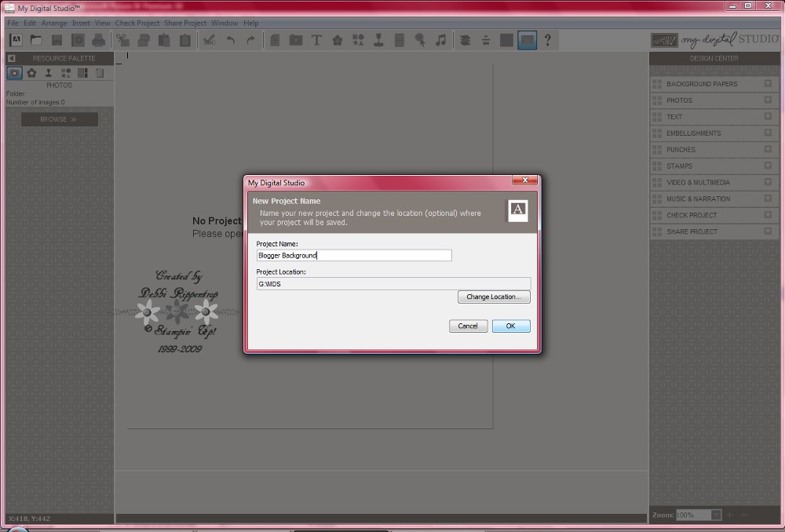Click the Add Punch shapes icon
This screenshot has width=785, height=532.
coord(358,40)
